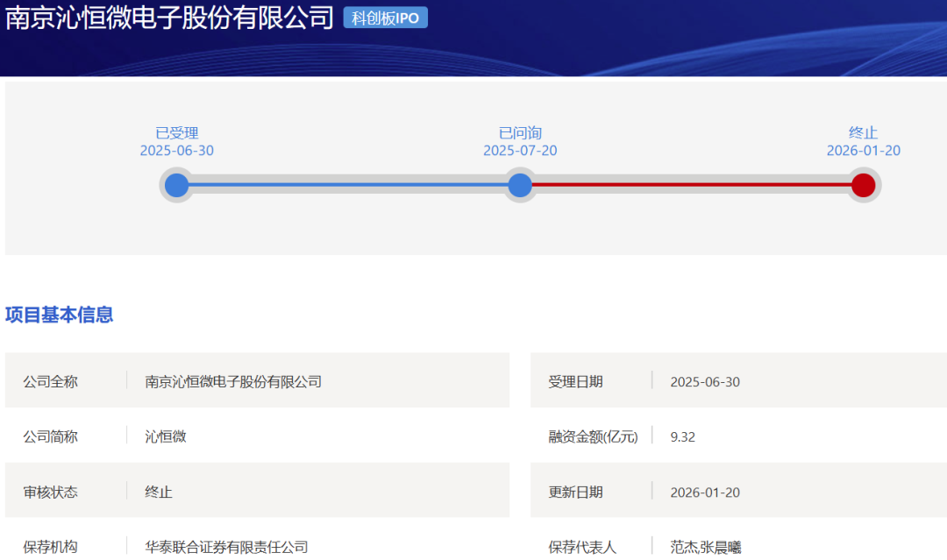Click the red progress segment toward 终止
The image size is (947, 560).
pyautogui.click(x=692, y=185)
